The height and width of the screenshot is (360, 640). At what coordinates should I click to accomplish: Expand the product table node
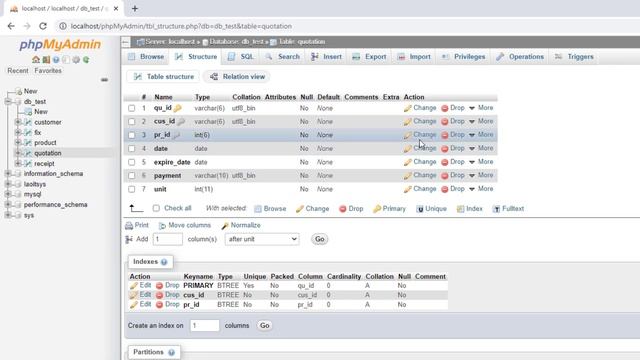tap(18, 142)
